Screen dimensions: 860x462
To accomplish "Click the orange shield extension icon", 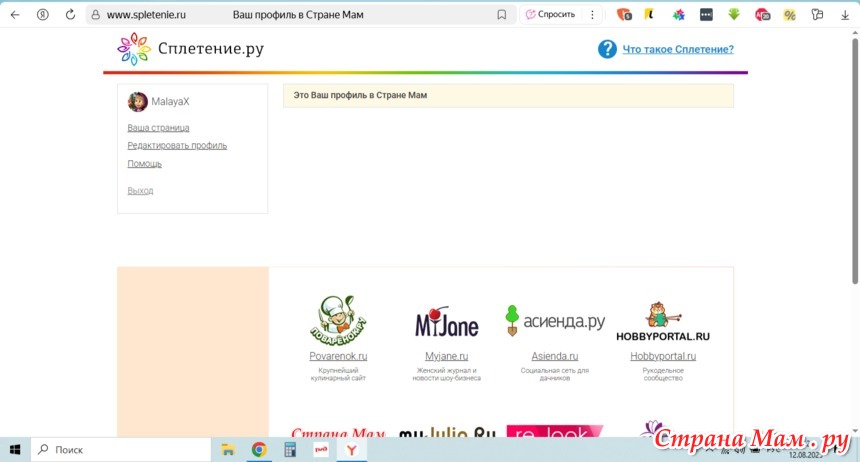I will tap(624, 15).
